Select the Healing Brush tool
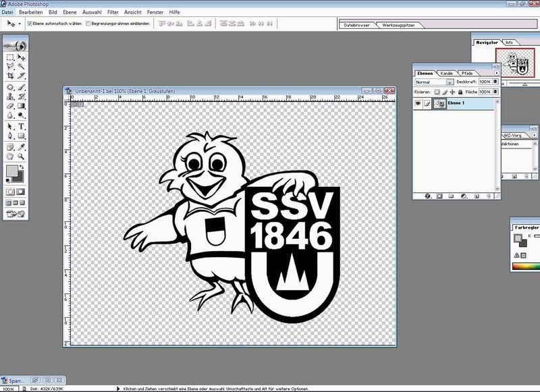540x392 pixels. (10, 88)
